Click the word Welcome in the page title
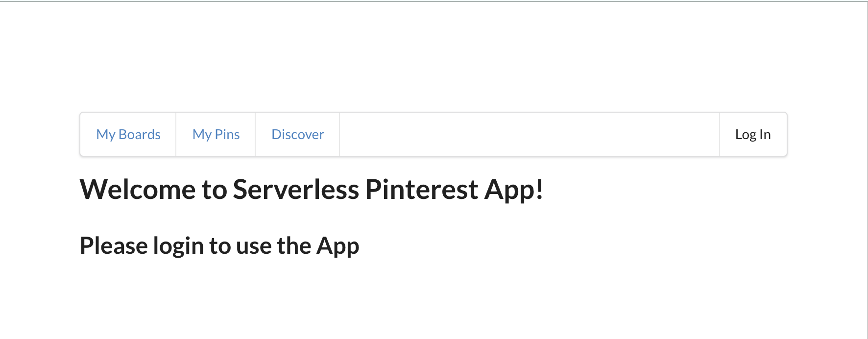 point(138,190)
